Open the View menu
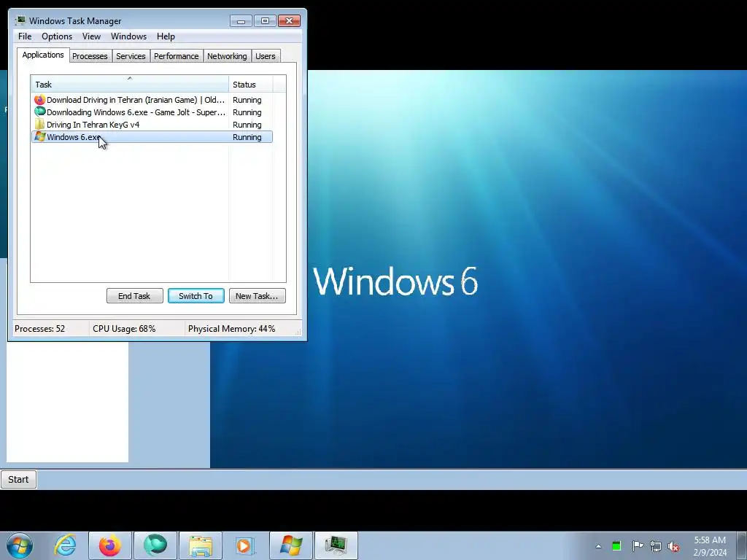This screenshot has width=747, height=560. (91, 36)
